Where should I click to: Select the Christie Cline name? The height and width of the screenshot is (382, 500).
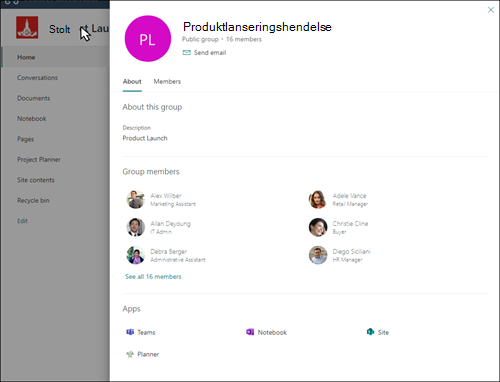pos(350,224)
